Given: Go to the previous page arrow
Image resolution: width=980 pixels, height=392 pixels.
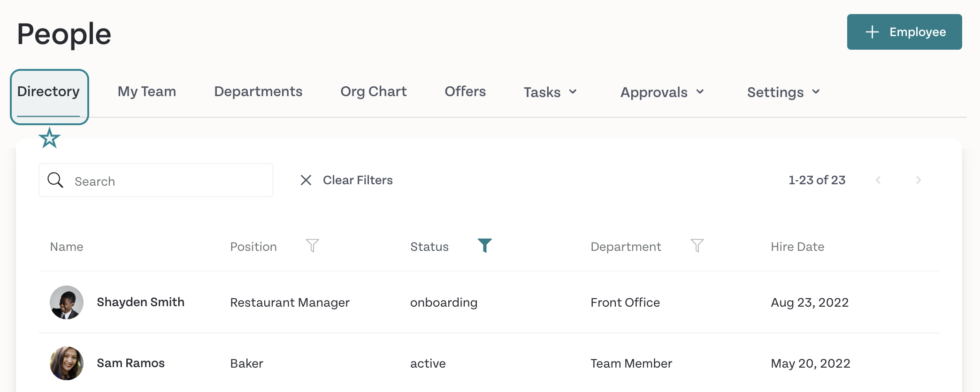Looking at the screenshot, I should tap(878, 180).
